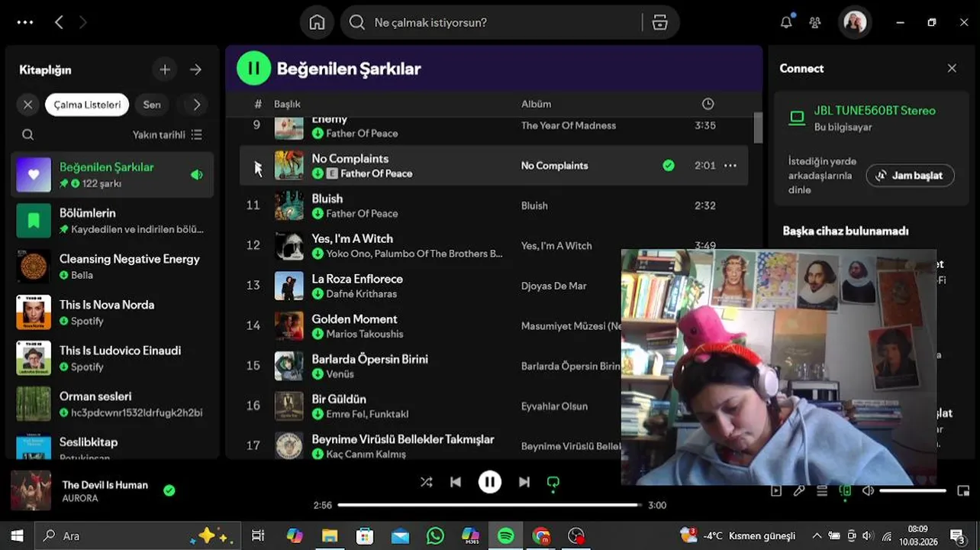Open the Bluish album link
Screen dimensions: 980x550
[x=534, y=205]
